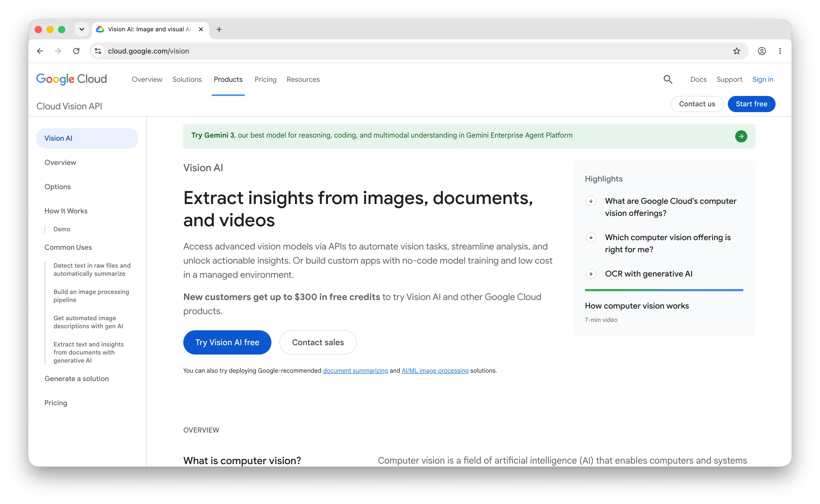Click Sign in link
The height and width of the screenshot is (504, 820).
763,79
